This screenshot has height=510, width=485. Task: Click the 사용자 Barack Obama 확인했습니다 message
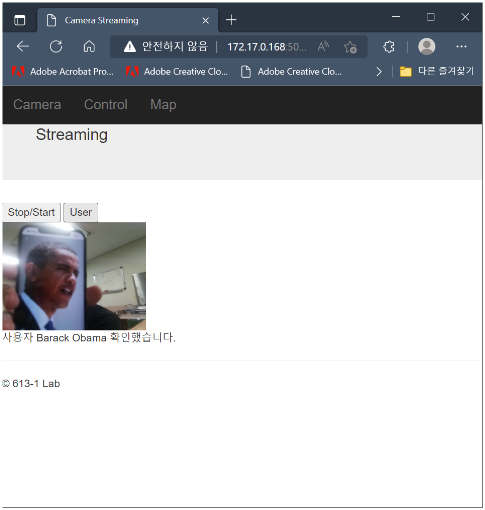89,338
